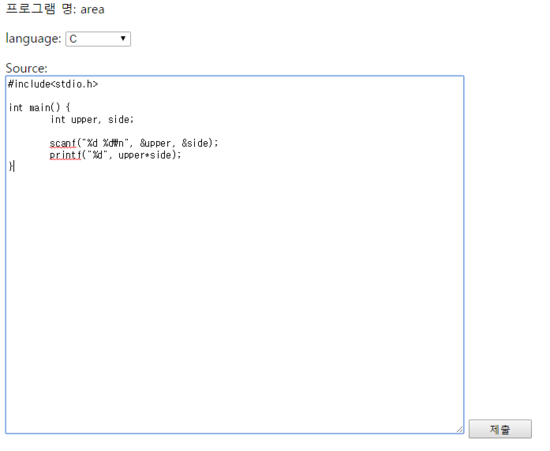Click the "#include<stdio.h>" line
Image resolution: width=550 pixels, height=451 pixels.
(x=53, y=84)
